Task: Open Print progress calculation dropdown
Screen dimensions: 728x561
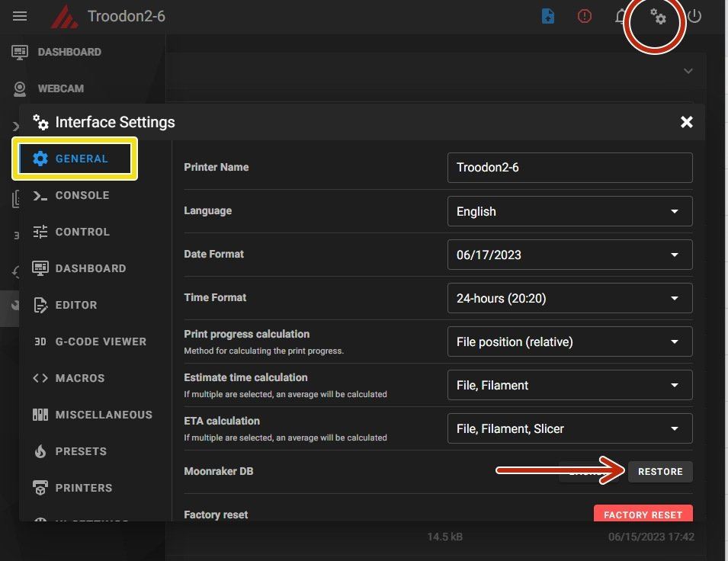Action: (x=569, y=341)
